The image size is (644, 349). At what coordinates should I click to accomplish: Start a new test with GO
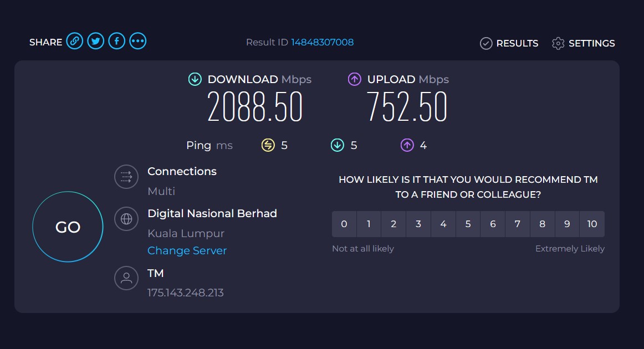point(68,227)
